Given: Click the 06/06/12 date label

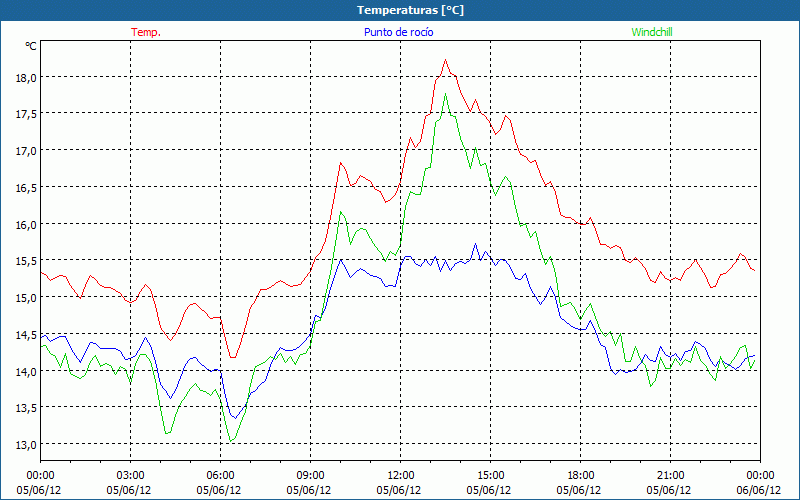Looking at the screenshot, I should pos(759,490).
